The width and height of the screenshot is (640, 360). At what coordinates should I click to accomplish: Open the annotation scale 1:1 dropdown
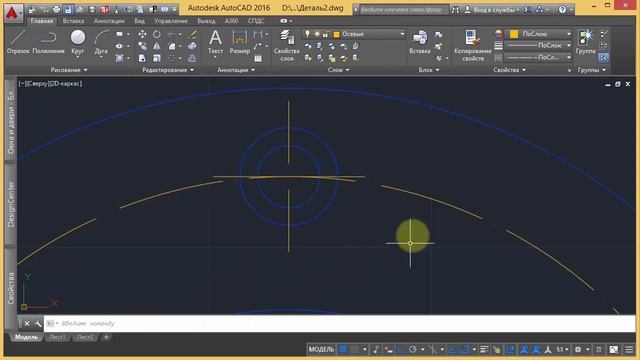(562, 349)
